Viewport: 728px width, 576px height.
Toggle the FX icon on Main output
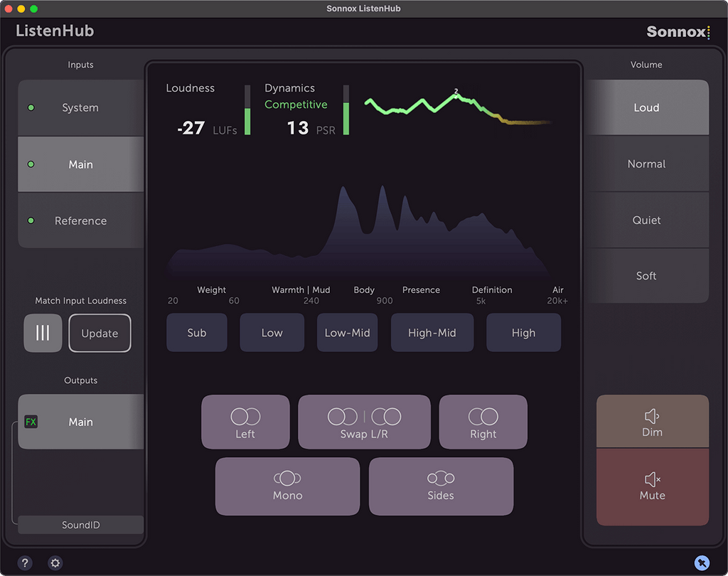tap(31, 422)
